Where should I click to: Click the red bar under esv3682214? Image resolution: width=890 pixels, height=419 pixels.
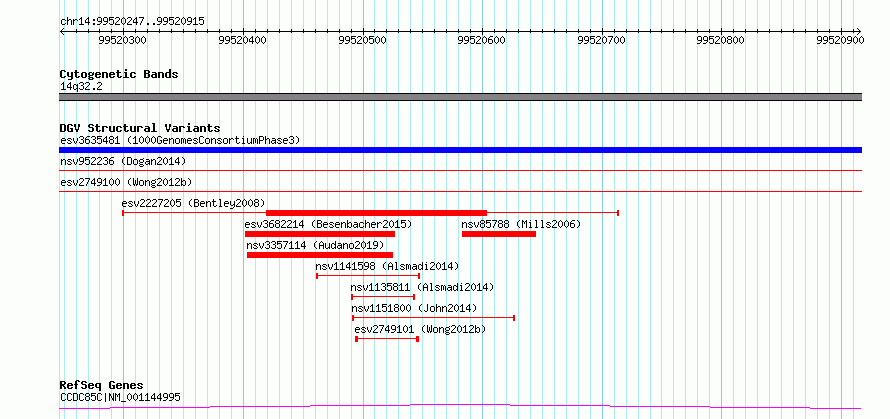(320, 234)
